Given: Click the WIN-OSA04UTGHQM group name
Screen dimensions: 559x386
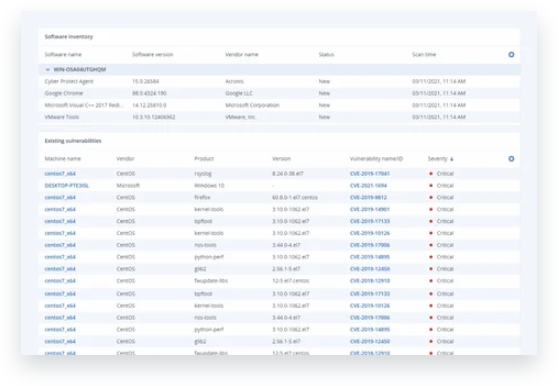Looking at the screenshot, I should click(x=80, y=70).
